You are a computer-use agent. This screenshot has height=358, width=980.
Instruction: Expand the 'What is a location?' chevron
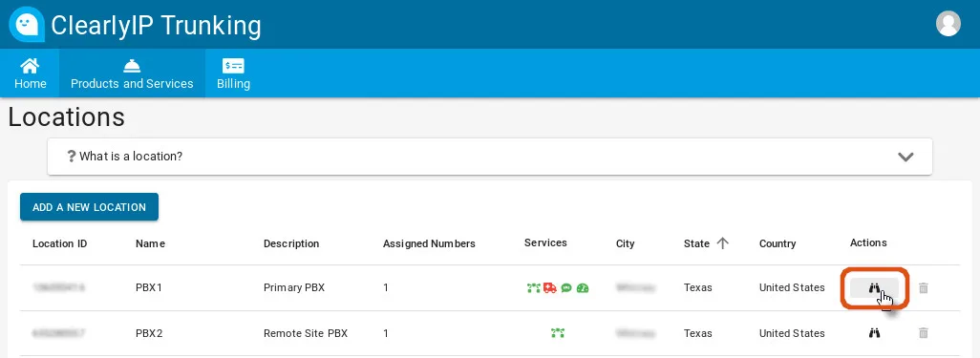[905, 157]
